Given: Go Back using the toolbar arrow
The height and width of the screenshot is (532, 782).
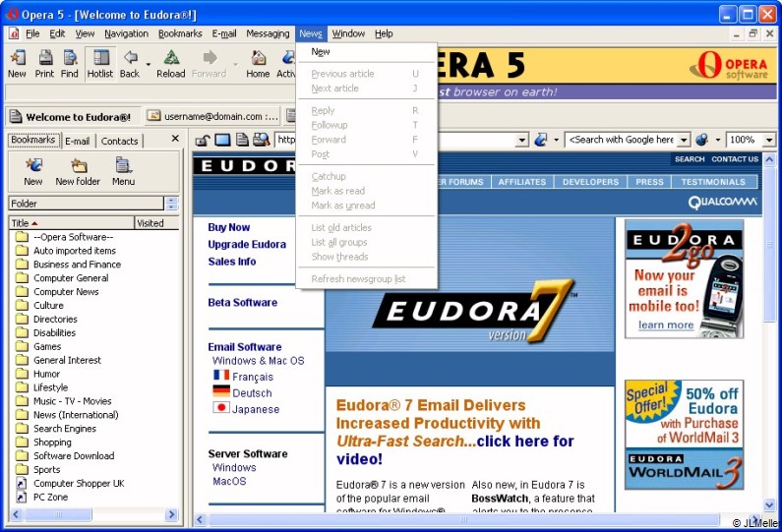Looking at the screenshot, I should tap(130, 63).
